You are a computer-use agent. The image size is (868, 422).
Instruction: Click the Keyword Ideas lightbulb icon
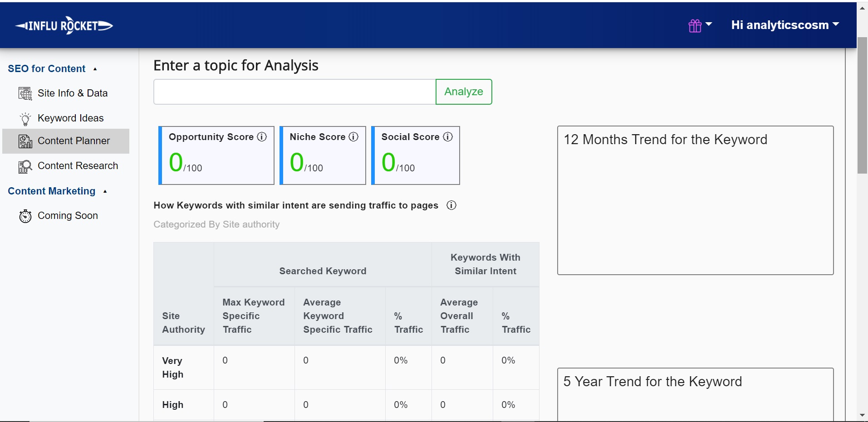[x=25, y=118]
